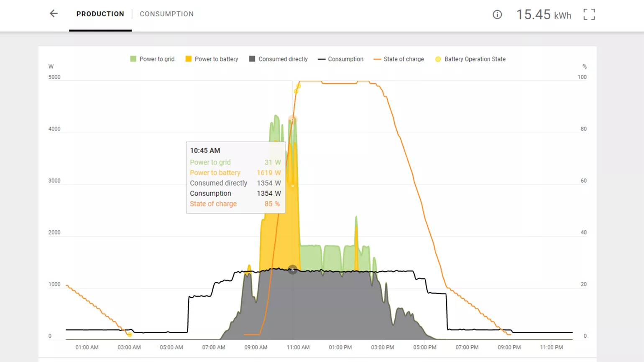This screenshot has height=362, width=644.
Task: Select the Production tab
Action: pos(100,14)
